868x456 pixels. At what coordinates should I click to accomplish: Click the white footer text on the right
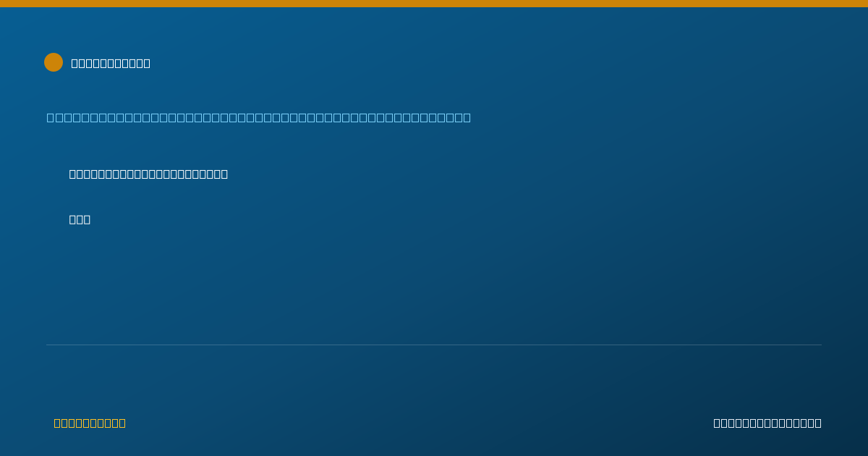(767, 423)
